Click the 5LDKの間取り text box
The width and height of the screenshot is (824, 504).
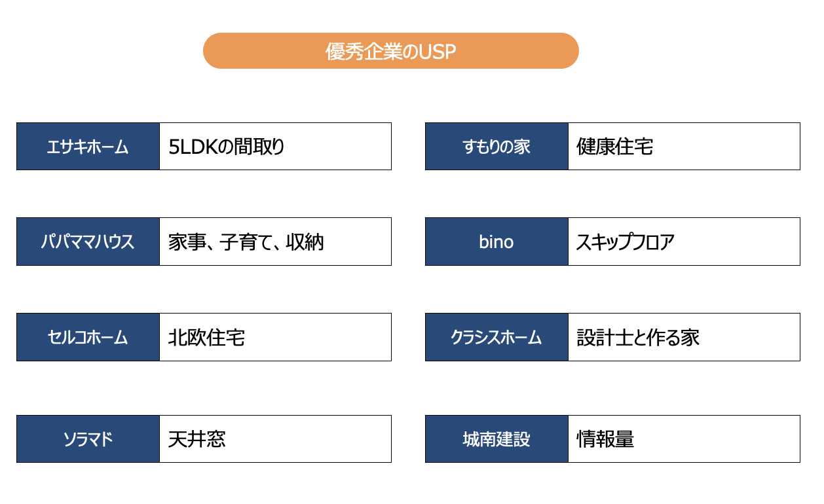pyautogui.click(x=275, y=147)
